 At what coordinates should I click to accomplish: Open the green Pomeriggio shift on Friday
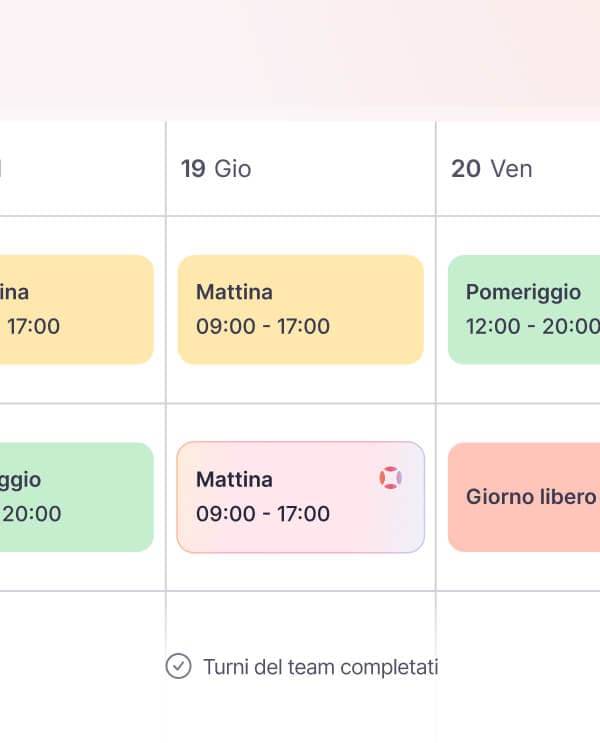point(524,309)
